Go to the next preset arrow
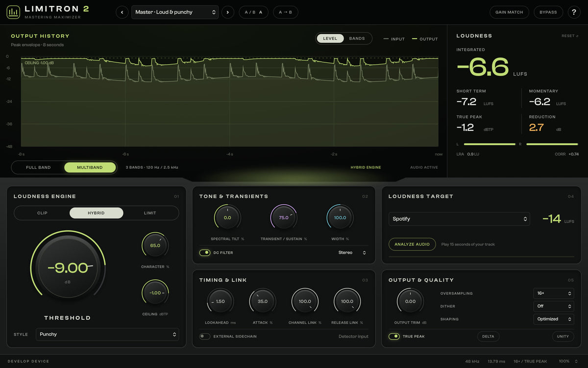The image size is (588, 368). point(227,12)
